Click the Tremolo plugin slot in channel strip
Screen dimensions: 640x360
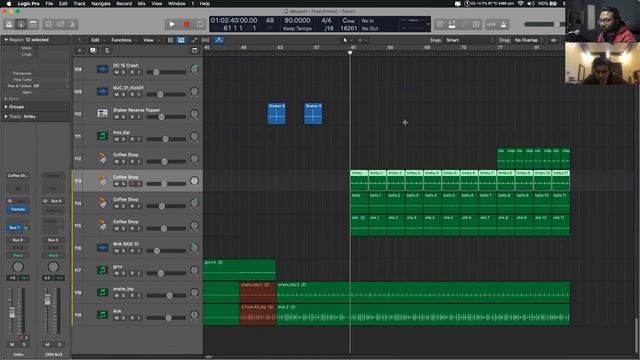[18, 209]
